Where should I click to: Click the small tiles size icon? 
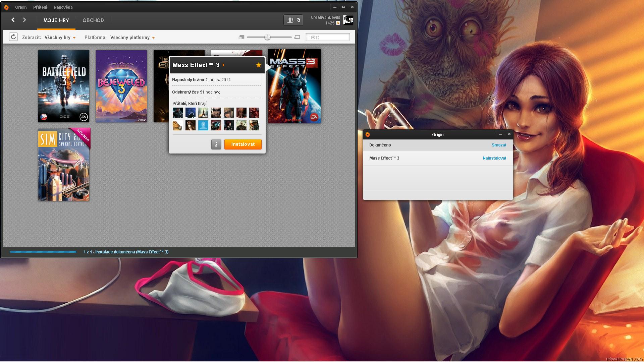click(241, 37)
